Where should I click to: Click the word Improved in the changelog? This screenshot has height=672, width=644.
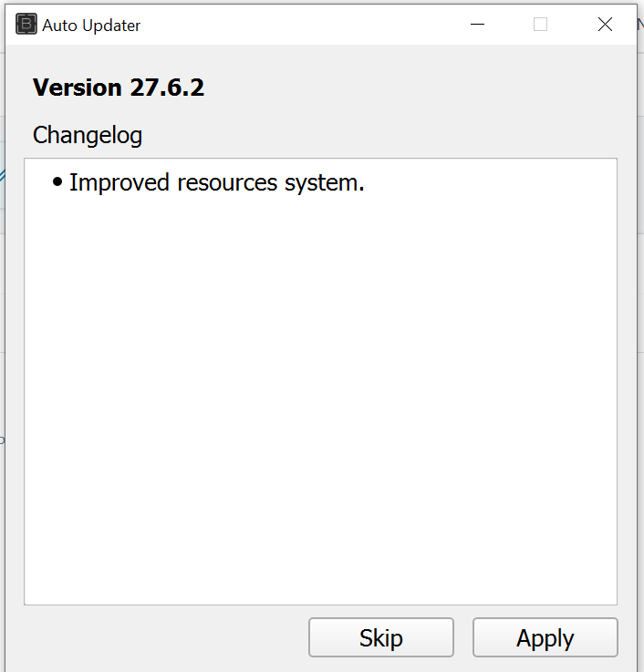coord(119,182)
